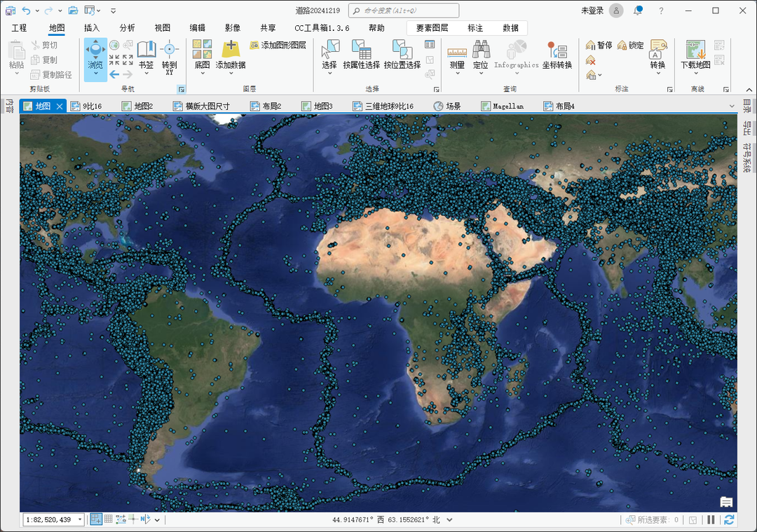Switch to the 编辑 (Edit) ribbon tab
757x532 pixels.
198,28
